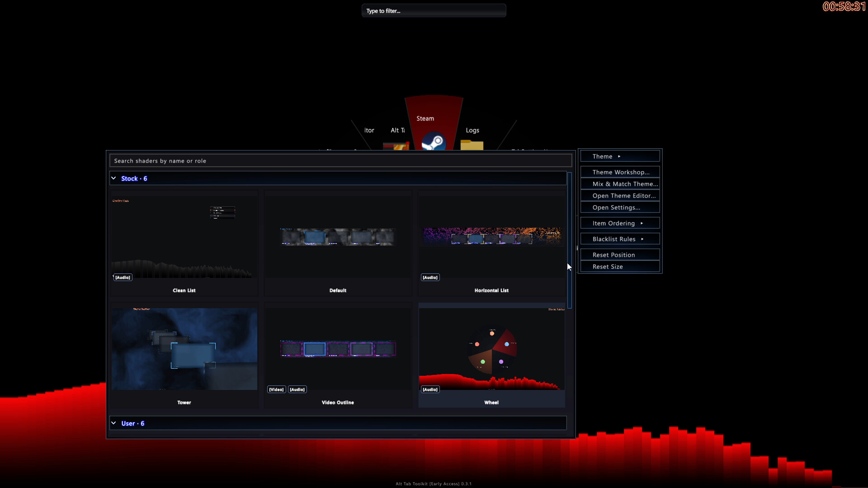Click the Audio tag on Horizontal List
This screenshot has width=868, height=488.
430,277
